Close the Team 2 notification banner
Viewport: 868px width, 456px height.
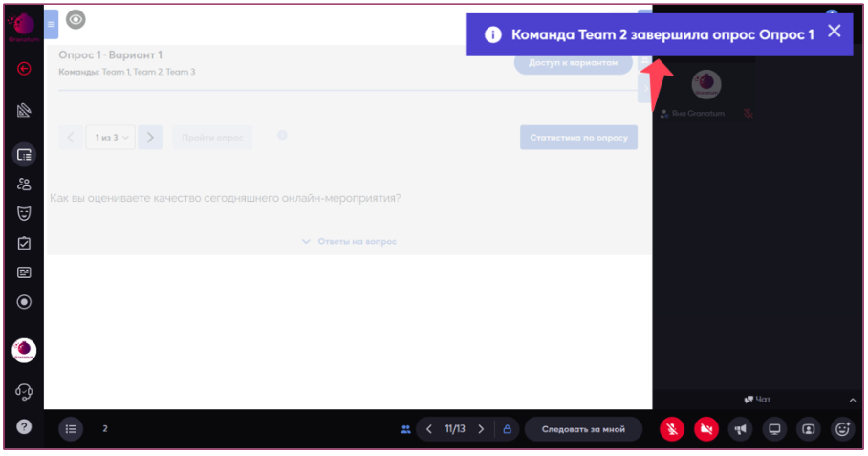(835, 31)
